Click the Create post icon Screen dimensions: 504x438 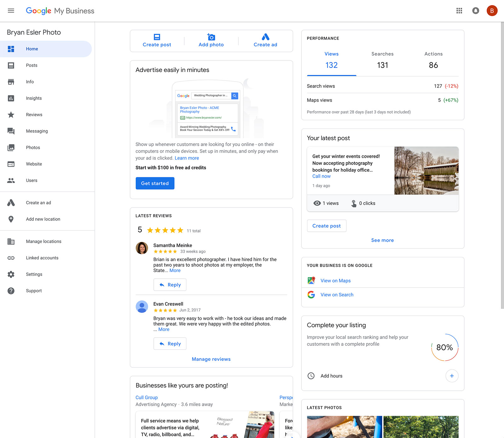[x=157, y=37]
